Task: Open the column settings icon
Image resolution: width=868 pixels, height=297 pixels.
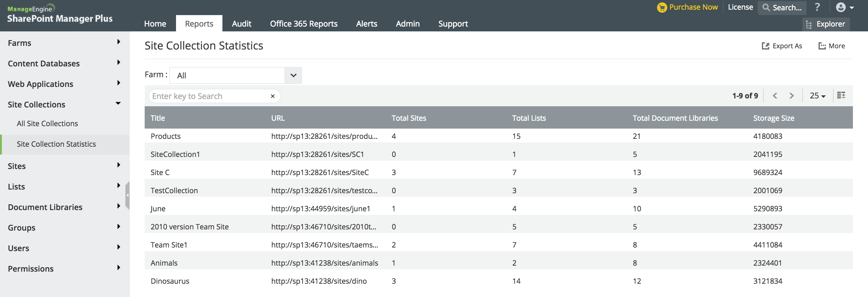Action: tap(841, 95)
